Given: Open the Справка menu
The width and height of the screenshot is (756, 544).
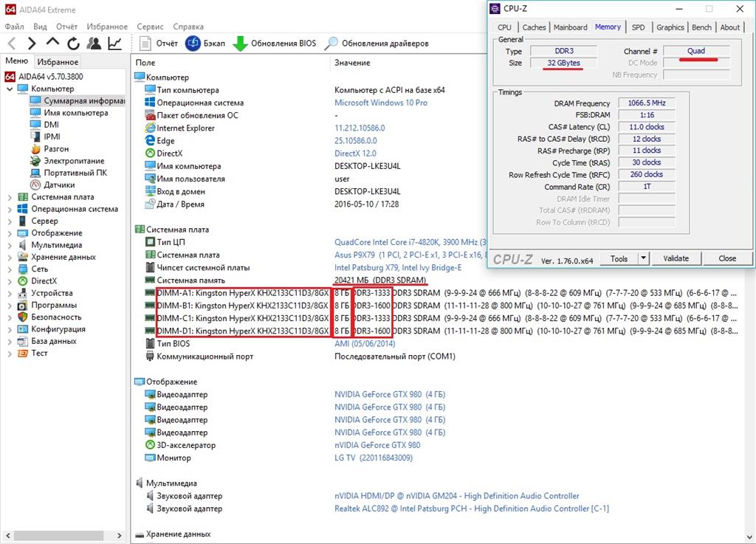Looking at the screenshot, I should click(188, 27).
